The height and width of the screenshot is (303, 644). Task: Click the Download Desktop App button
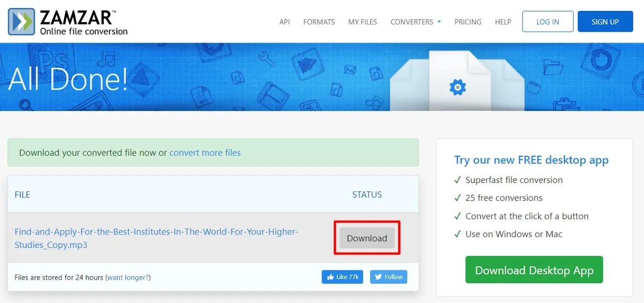(534, 270)
